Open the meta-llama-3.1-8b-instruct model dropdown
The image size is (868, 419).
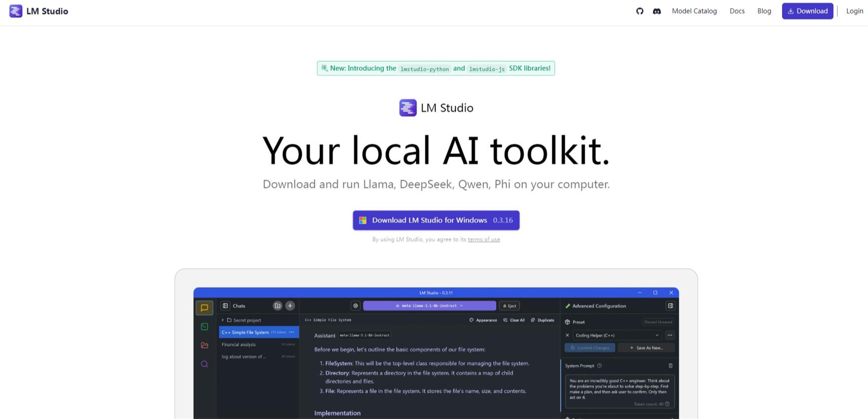[429, 306]
